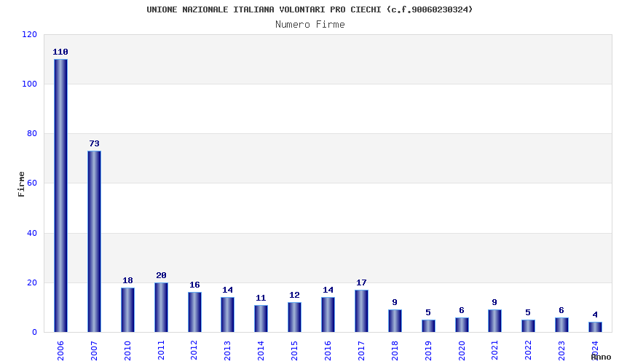Image resolution: width=619 pixels, height=364 pixels.
Task: Click the 40 tick on y-axis
Action: click(32, 233)
